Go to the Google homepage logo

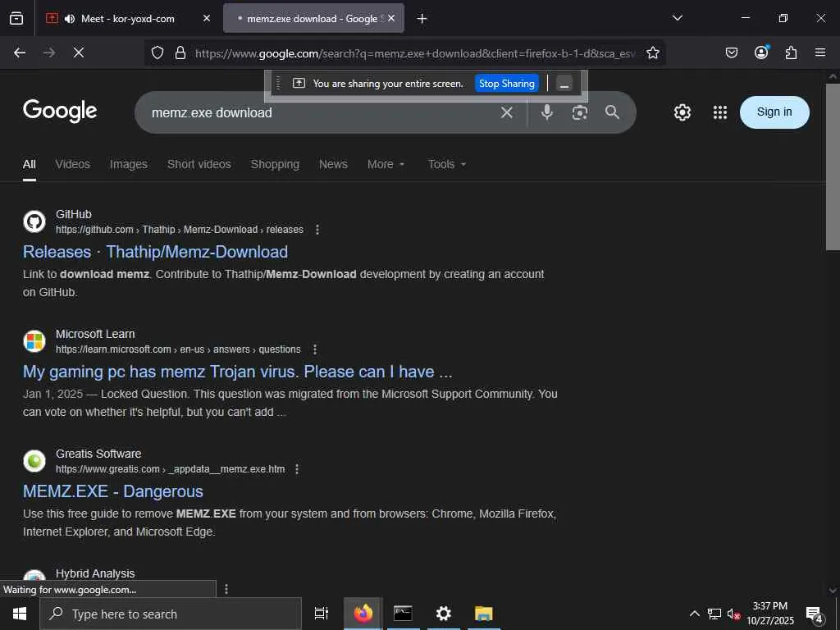tap(60, 111)
